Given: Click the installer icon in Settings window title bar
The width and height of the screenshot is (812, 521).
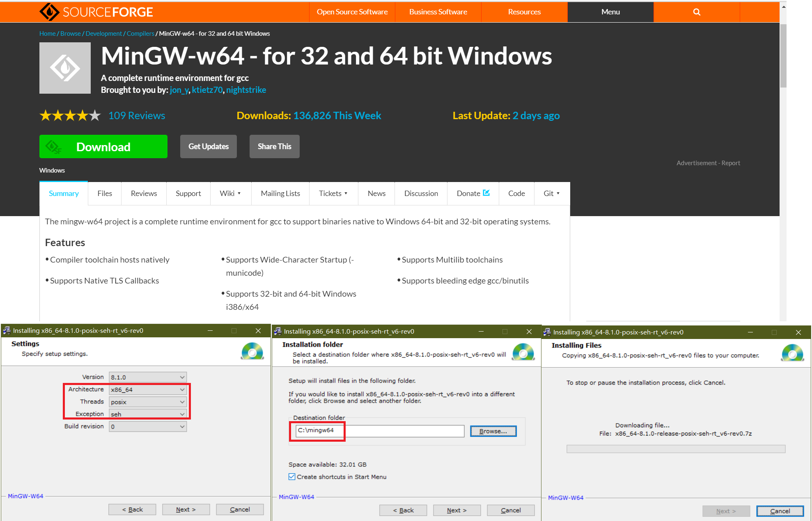Looking at the screenshot, I should click(7, 330).
